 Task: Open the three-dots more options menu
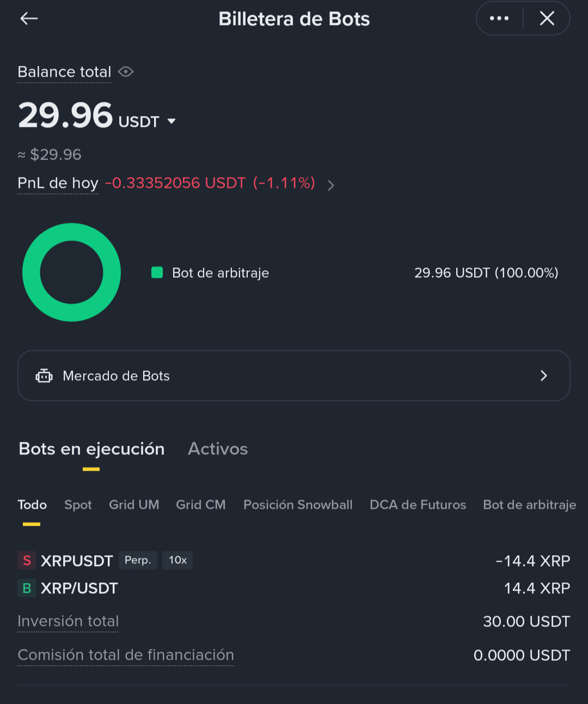(499, 19)
